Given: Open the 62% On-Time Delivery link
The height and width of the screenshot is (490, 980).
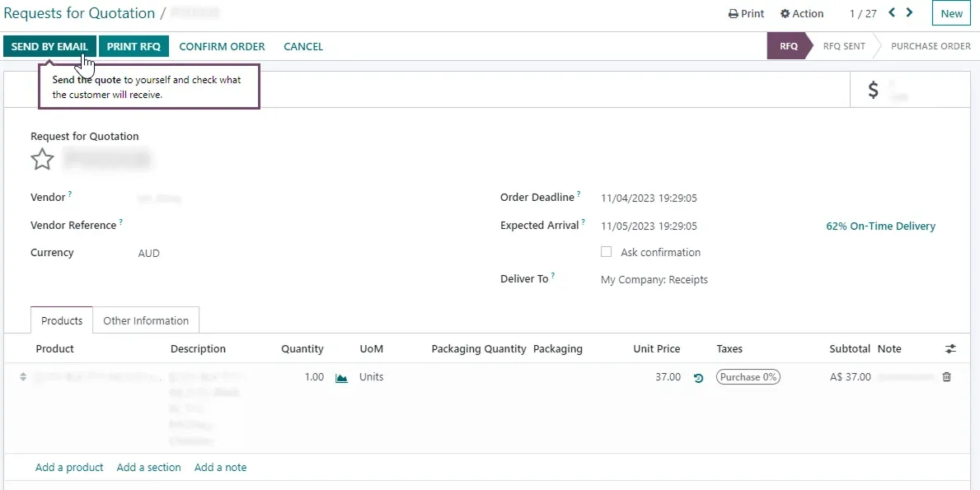Looking at the screenshot, I should (x=880, y=226).
